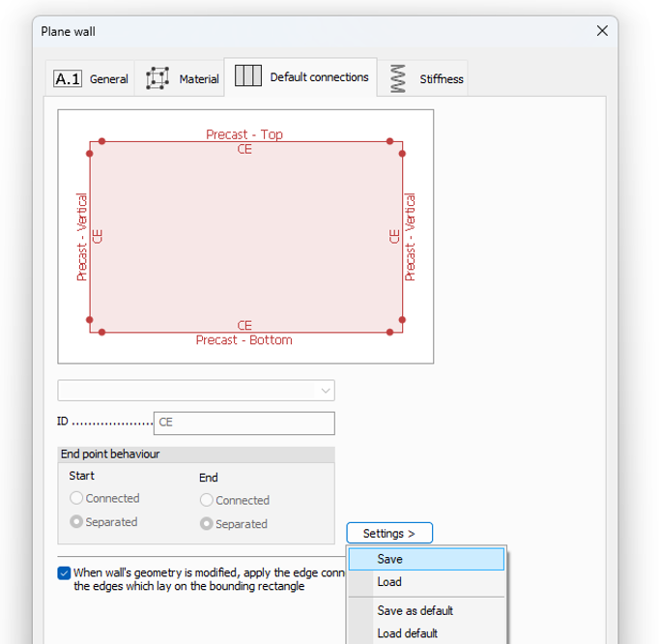
Task: Close the Plane wall dialog
Action: pos(602,31)
